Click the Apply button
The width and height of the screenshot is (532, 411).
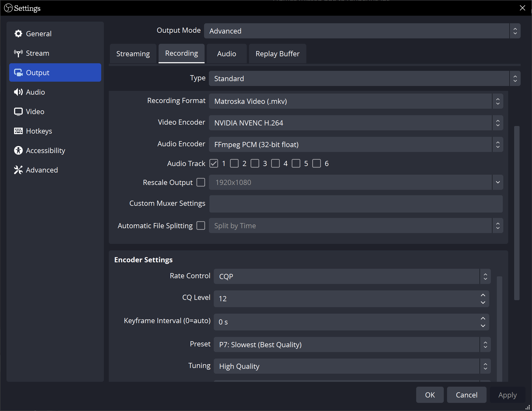(x=507, y=395)
